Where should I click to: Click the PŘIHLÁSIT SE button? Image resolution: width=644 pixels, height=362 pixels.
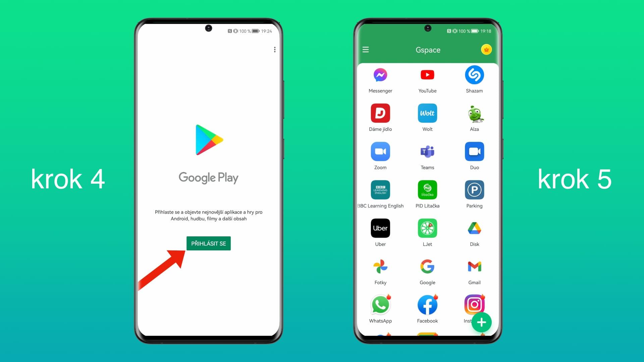tap(208, 243)
